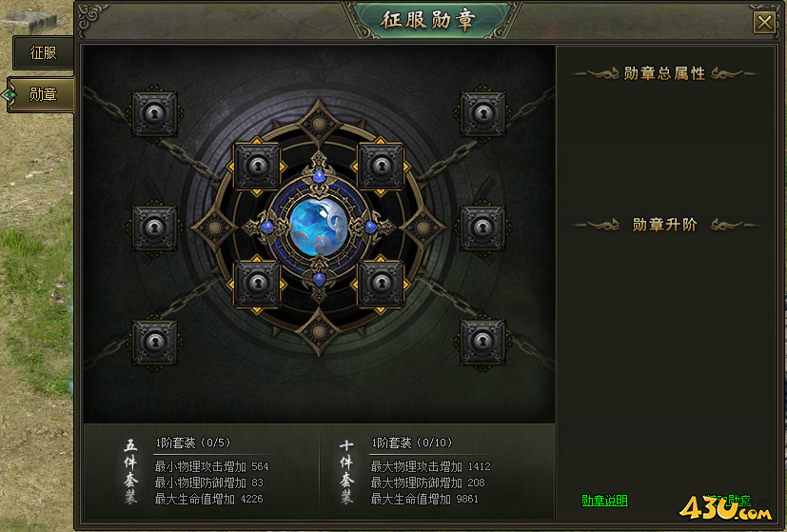Screen dimensions: 787x532
Task: Open the 获取勋章 link
Action: point(728,501)
